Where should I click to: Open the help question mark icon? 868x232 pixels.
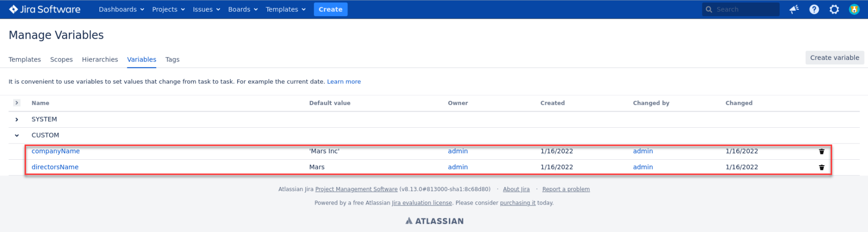coord(814,9)
